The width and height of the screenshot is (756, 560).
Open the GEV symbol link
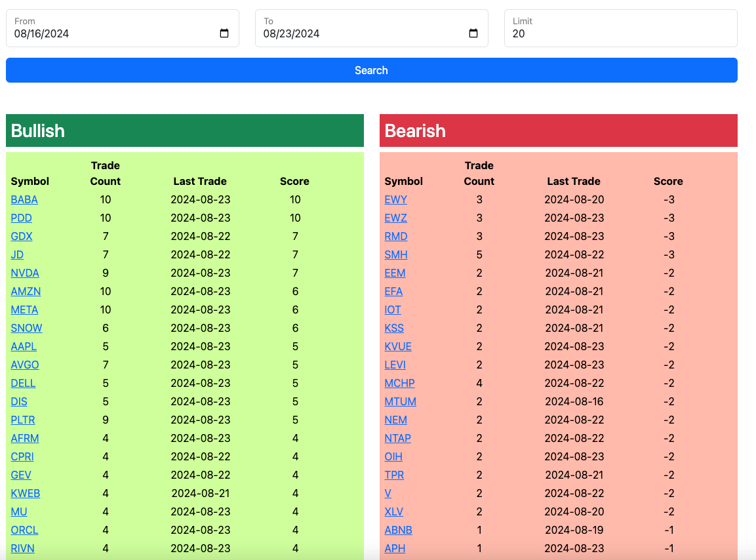tap(21, 475)
